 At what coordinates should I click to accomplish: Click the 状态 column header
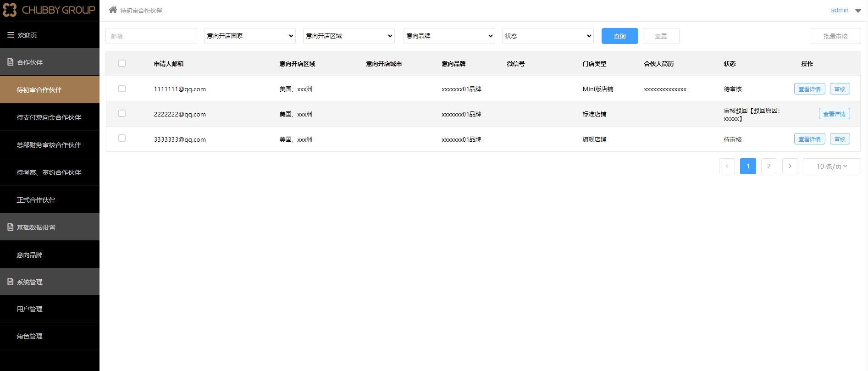[730, 64]
